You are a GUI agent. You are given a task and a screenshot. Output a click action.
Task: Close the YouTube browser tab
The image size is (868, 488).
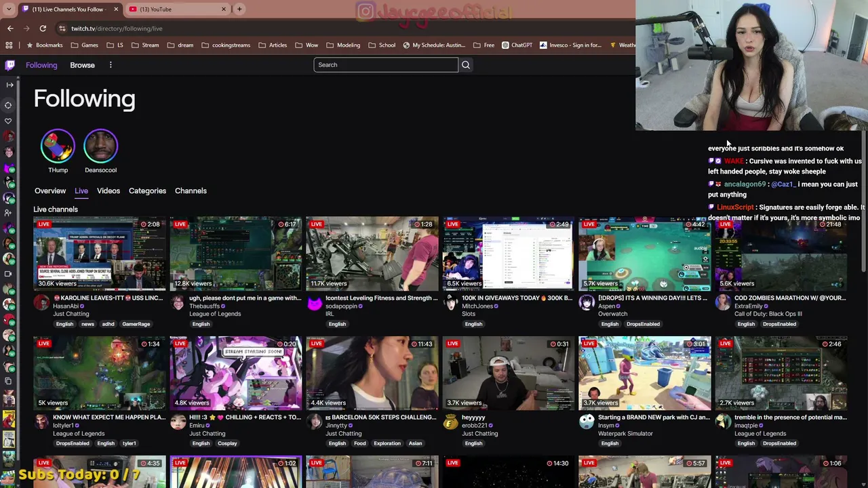pyautogui.click(x=224, y=9)
